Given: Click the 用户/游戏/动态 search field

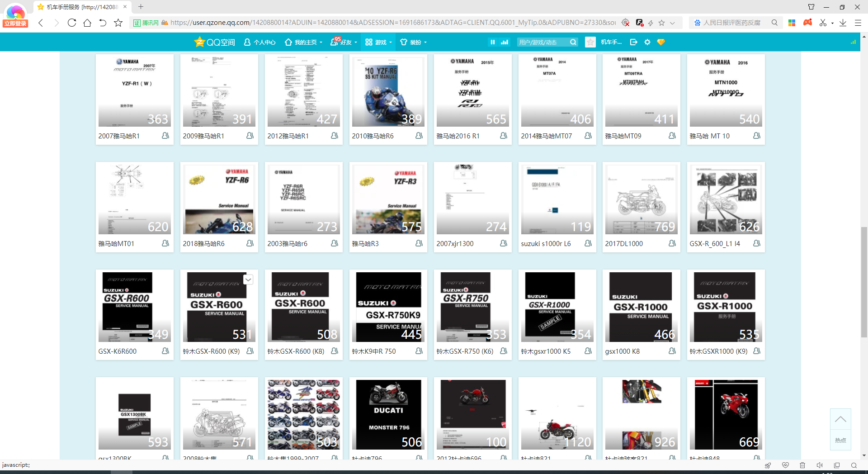Looking at the screenshot, I should [x=542, y=42].
